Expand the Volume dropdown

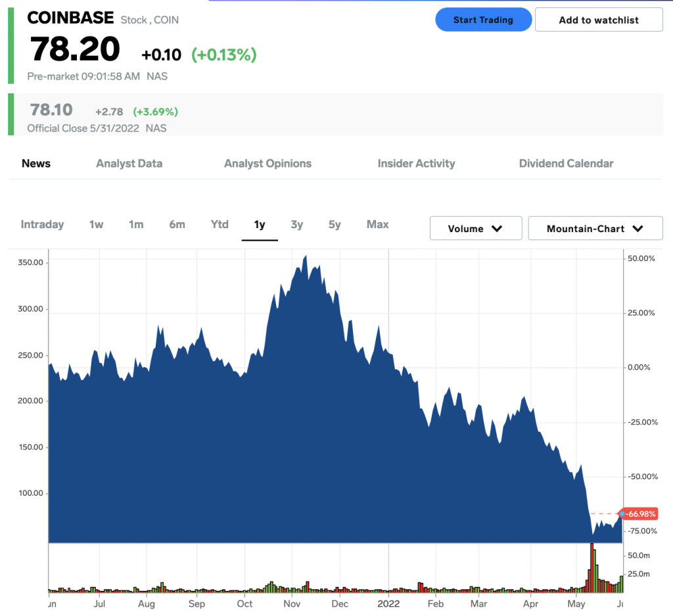pos(476,228)
